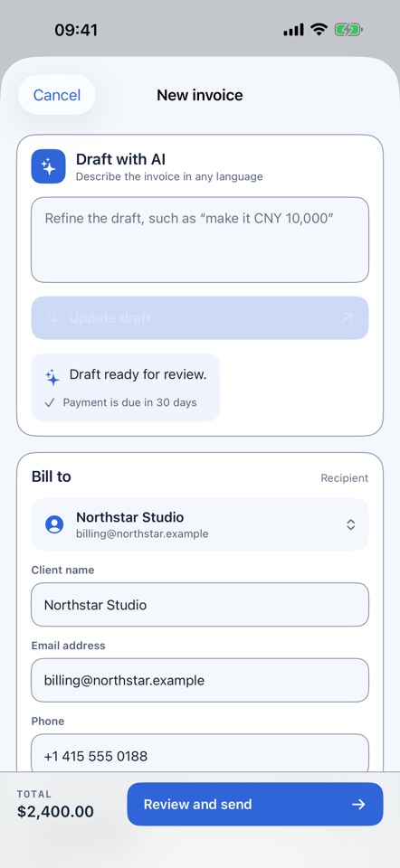Click the checkmark next to Payment is due
This screenshot has height=868, width=400.
pos(50,403)
